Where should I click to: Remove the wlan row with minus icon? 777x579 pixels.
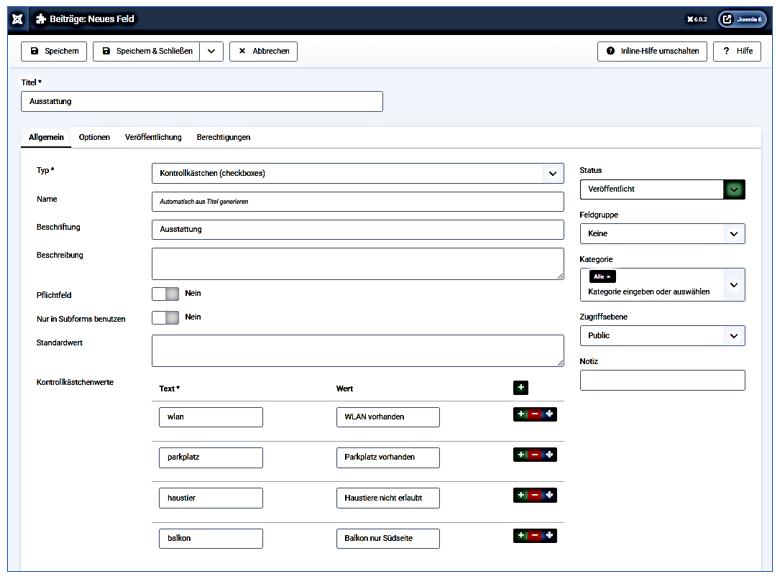[535, 416]
